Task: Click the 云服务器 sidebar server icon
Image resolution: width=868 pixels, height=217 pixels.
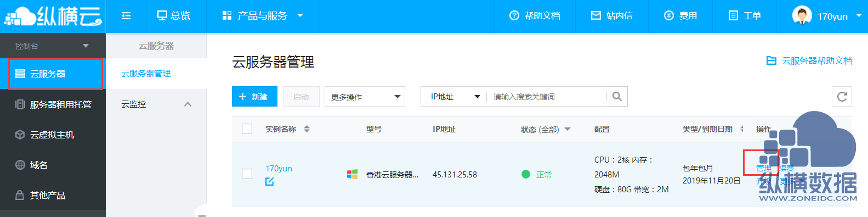Action: (20, 74)
